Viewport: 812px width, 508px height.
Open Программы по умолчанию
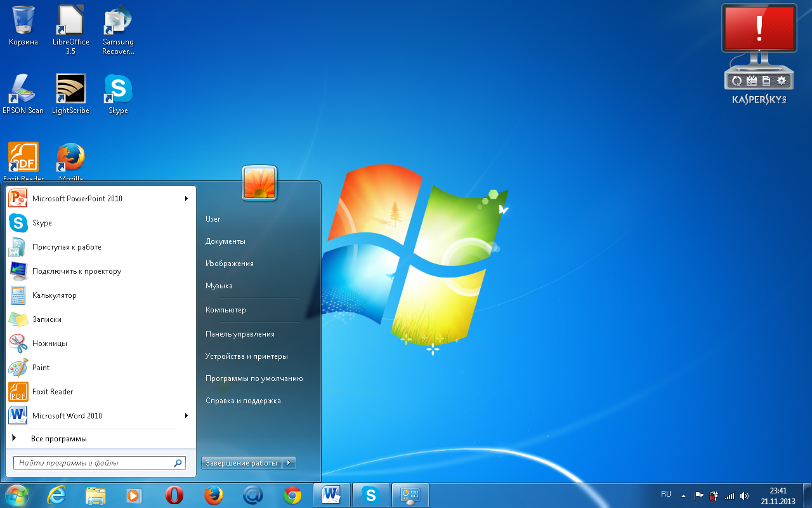(x=254, y=378)
